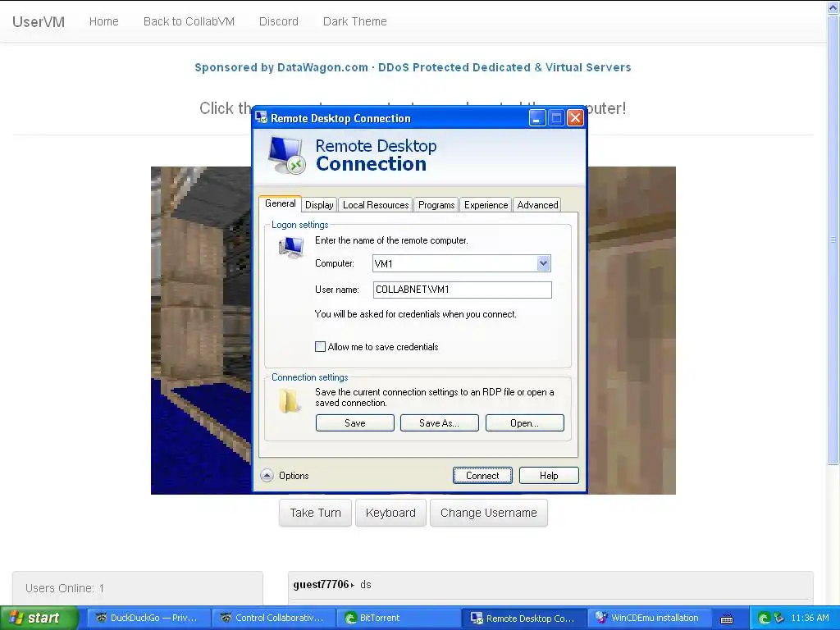840x630 pixels.
Task: Switch to BitTorrent taskbar window
Action: tap(399, 618)
